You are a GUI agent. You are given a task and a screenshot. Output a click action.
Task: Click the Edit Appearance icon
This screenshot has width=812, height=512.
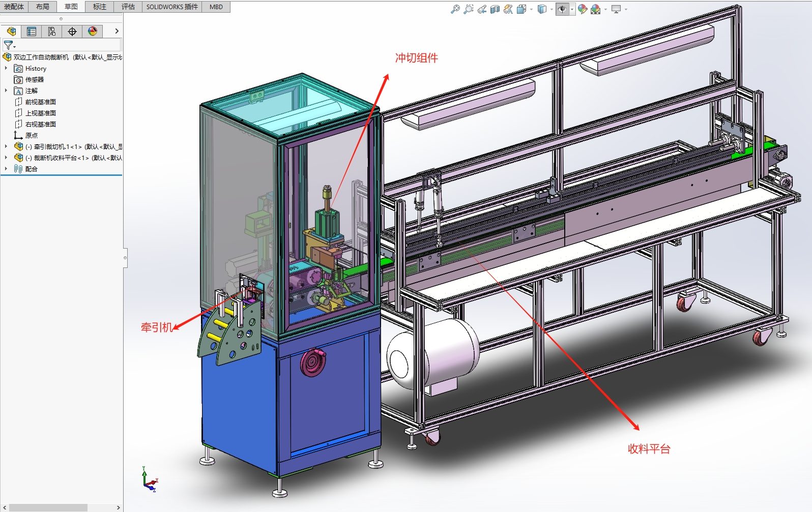point(583,9)
